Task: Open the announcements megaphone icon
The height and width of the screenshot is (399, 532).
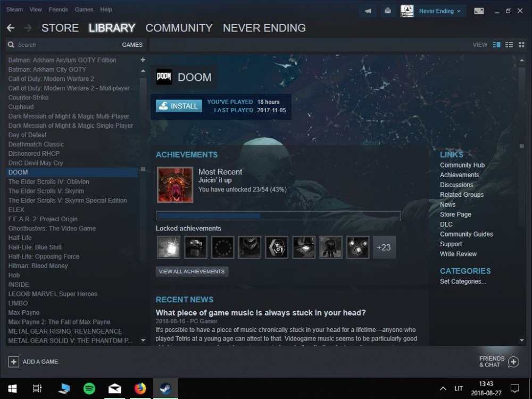Action: [368, 11]
